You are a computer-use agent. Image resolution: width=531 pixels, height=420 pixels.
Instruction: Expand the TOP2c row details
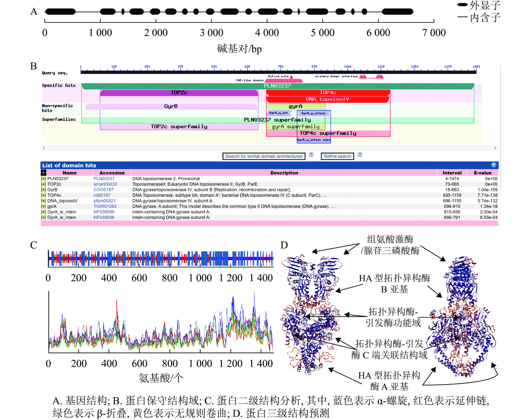(43, 184)
